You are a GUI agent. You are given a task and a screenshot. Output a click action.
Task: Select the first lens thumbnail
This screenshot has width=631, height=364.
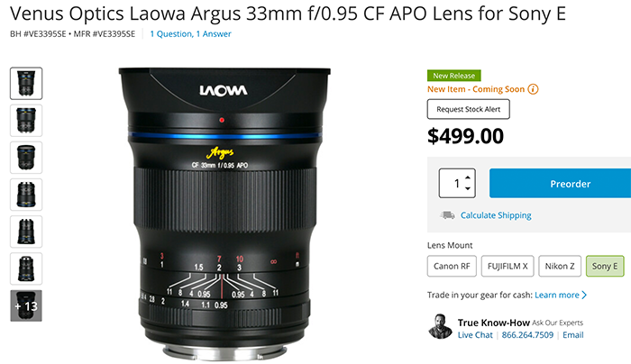(26, 83)
